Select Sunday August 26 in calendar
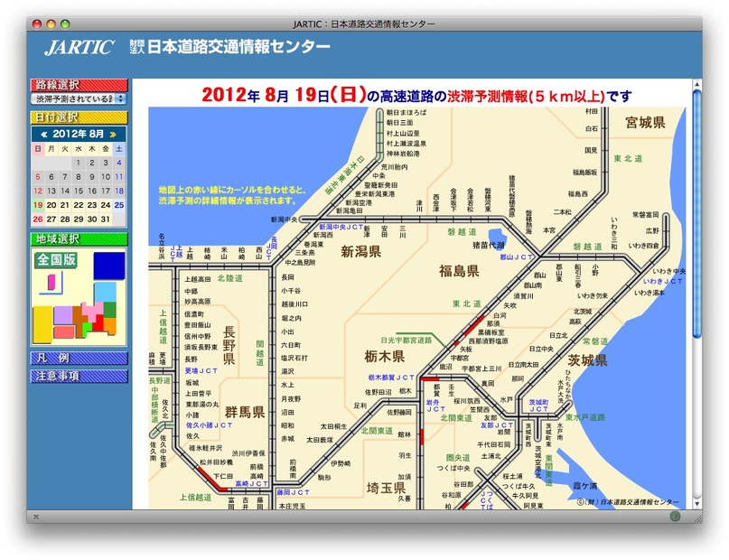 pos(38,219)
